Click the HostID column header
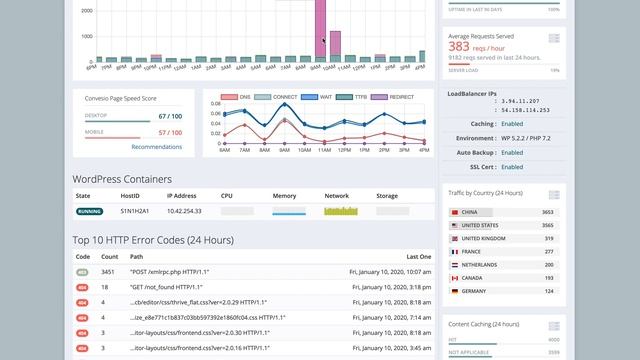The width and height of the screenshot is (640, 360). [x=130, y=196]
